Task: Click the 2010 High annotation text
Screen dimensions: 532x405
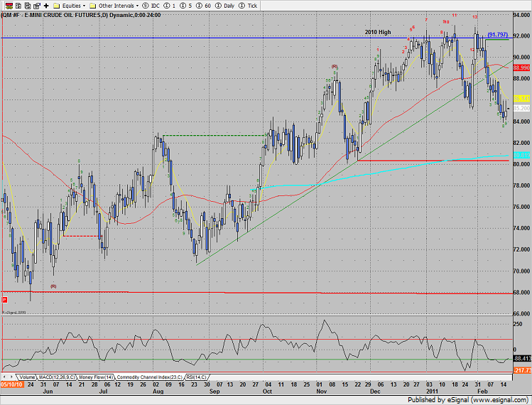Action: tap(378, 32)
